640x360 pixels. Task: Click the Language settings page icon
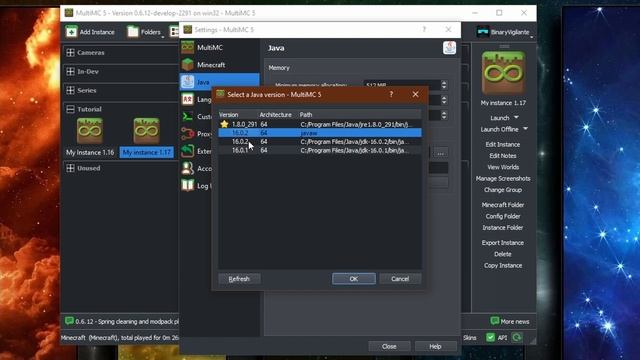pos(187,99)
